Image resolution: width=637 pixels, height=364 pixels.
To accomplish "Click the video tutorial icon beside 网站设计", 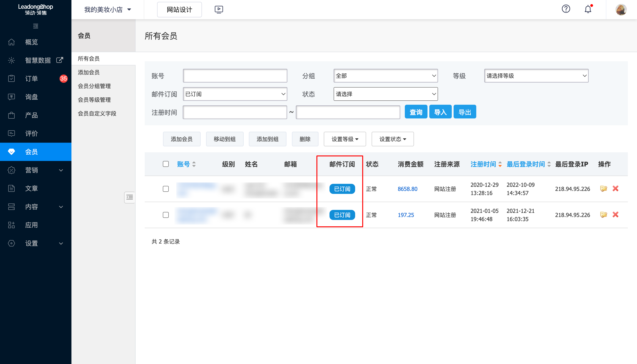I will (218, 9).
